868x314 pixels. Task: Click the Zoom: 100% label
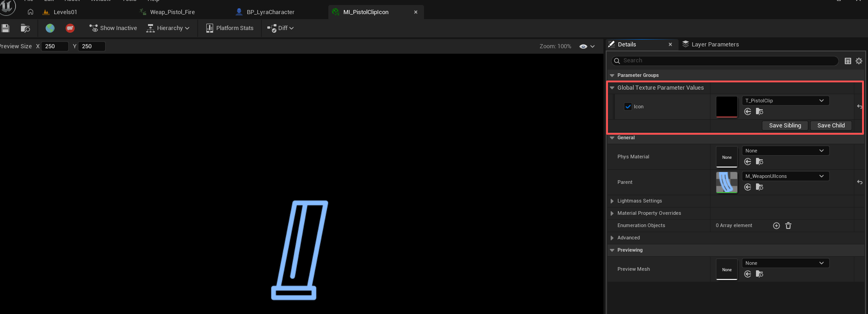coord(555,46)
